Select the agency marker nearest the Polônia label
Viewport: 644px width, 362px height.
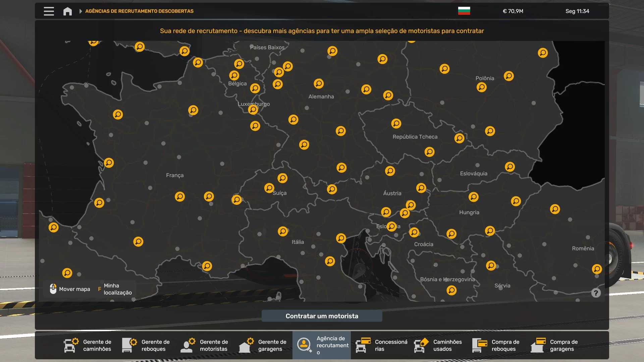(x=481, y=87)
